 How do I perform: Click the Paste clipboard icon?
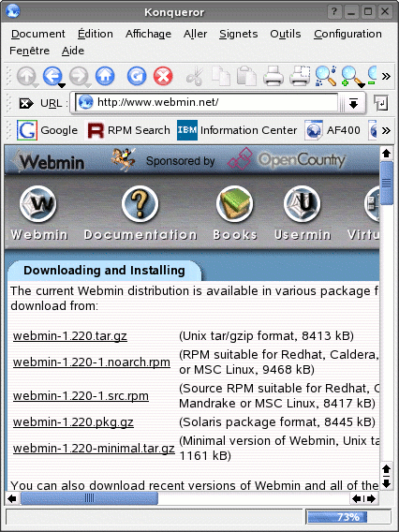[246, 76]
